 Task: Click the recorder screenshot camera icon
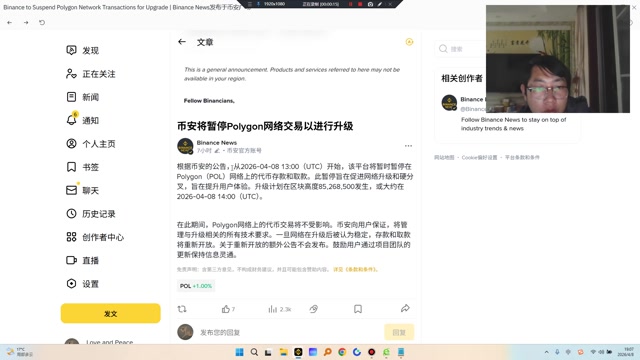370,4
